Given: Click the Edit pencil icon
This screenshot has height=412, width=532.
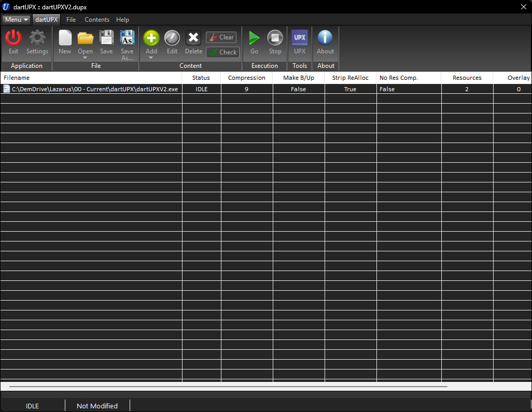Looking at the screenshot, I should 172,38.
